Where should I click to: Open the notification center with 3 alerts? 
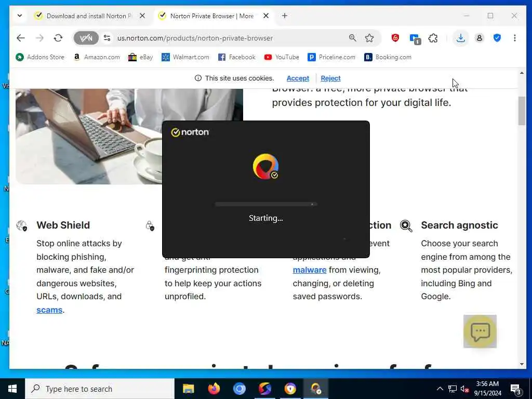[x=515, y=389]
